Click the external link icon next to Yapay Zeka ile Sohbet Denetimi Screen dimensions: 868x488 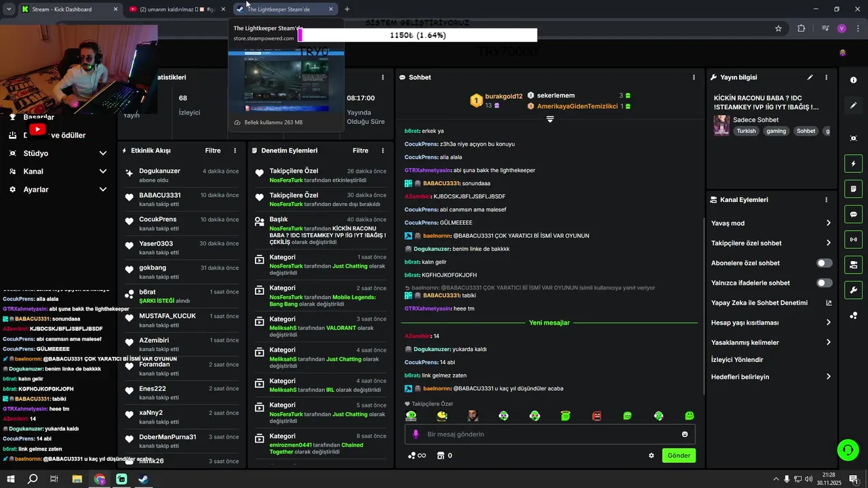point(828,303)
